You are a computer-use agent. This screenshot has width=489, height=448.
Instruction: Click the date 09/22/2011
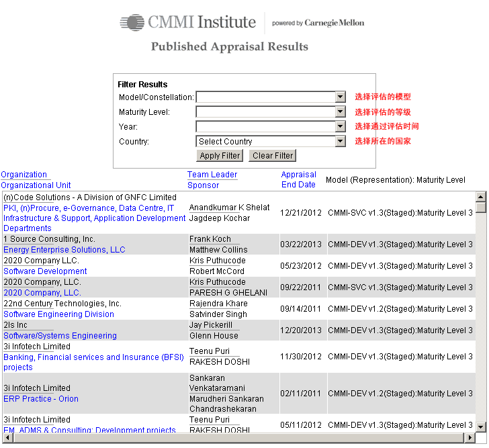pyautogui.click(x=301, y=287)
